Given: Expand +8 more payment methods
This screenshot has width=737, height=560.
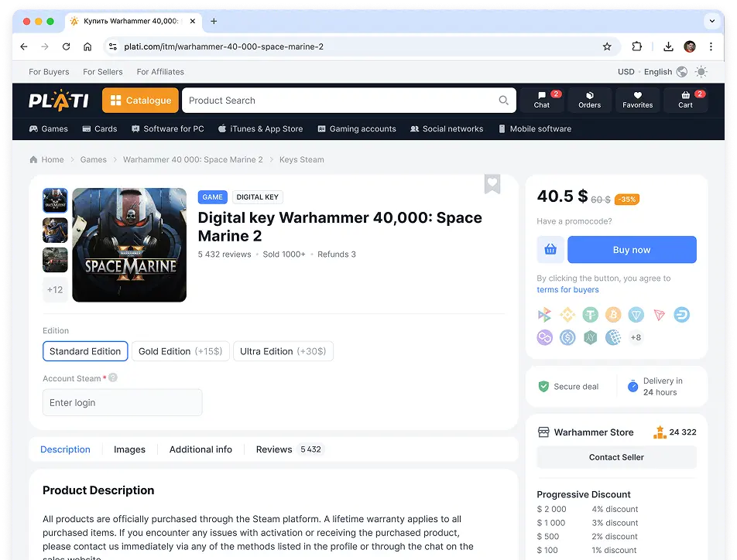Looking at the screenshot, I should pos(636,337).
